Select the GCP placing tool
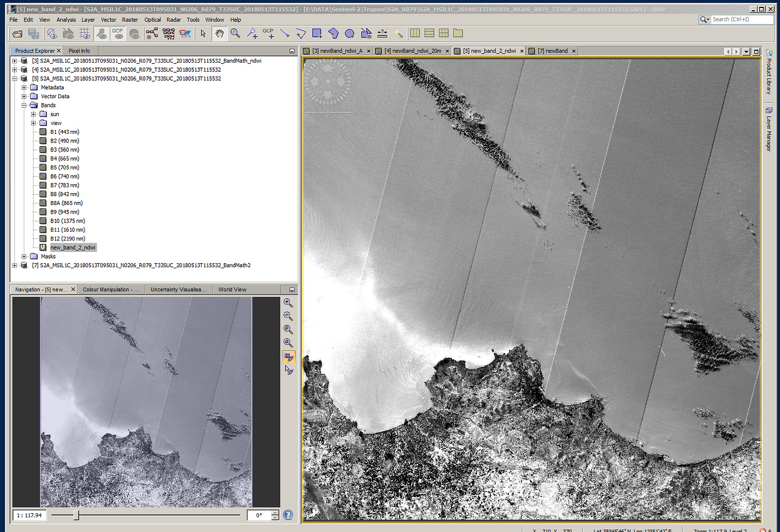This screenshot has height=532, width=780. coord(268,33)
